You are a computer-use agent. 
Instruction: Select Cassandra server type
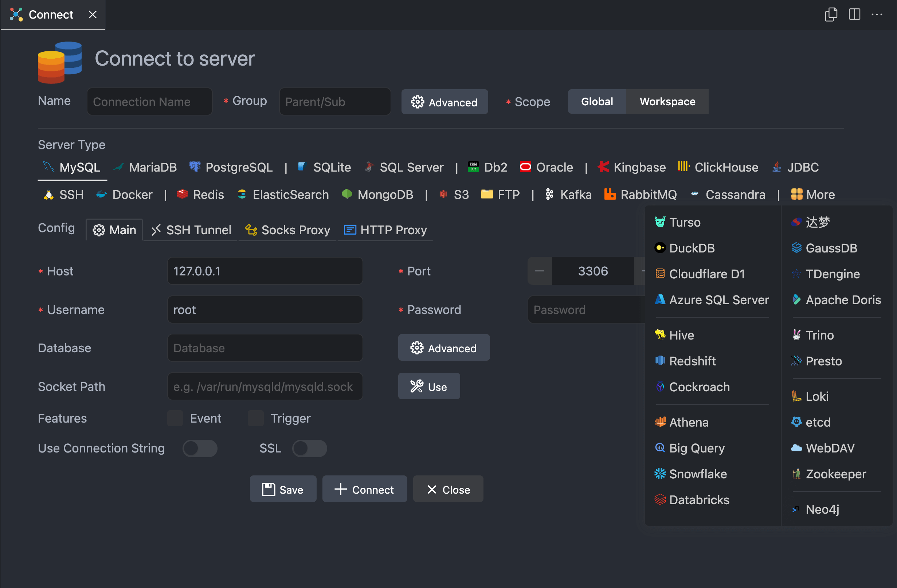coord(728,195)
